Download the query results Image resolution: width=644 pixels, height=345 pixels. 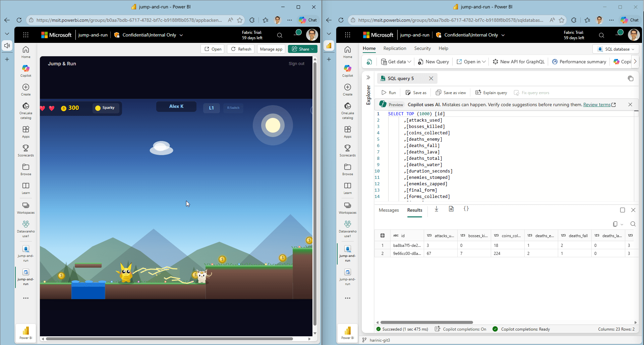tap(436, 209)
